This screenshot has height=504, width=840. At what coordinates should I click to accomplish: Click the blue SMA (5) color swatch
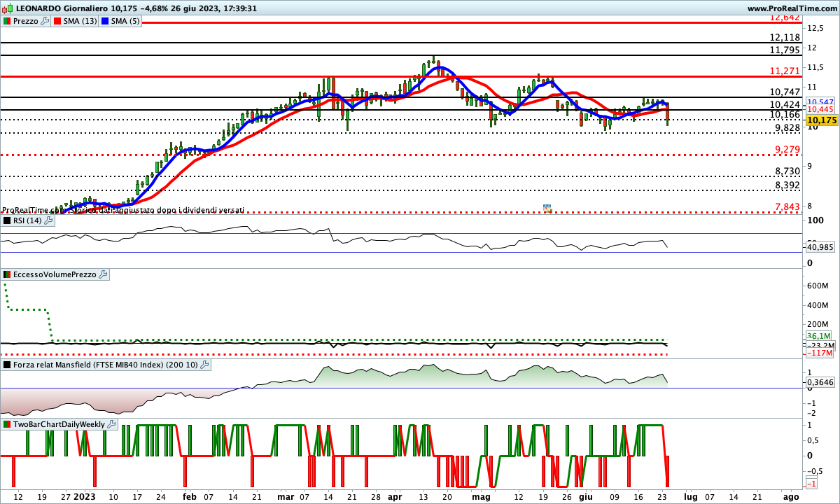[105, 22]
